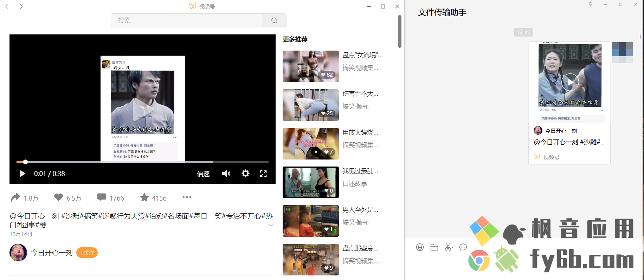Open chat history speech bubble icon
This screenshot has height=280, width=644.
(463, 247)
